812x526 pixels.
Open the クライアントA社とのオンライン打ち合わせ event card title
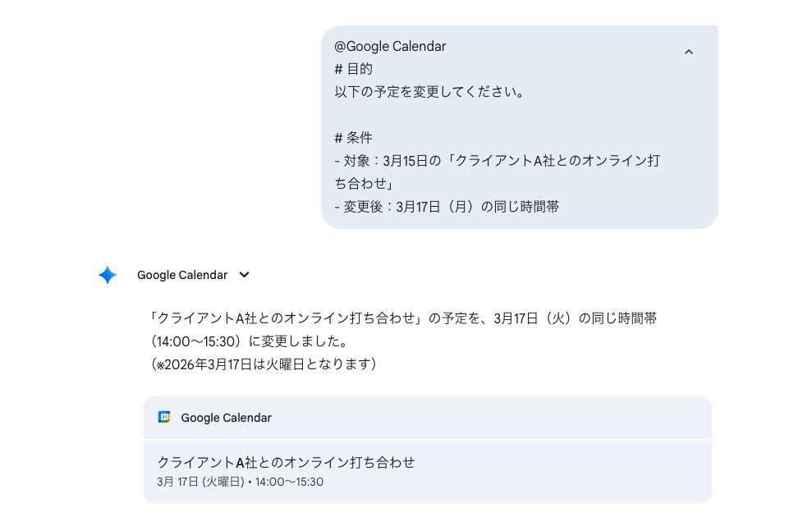point(286,462)
